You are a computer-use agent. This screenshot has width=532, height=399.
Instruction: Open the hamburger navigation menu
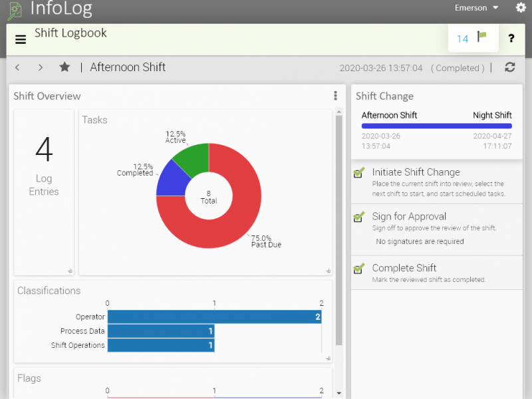[21, 39]
